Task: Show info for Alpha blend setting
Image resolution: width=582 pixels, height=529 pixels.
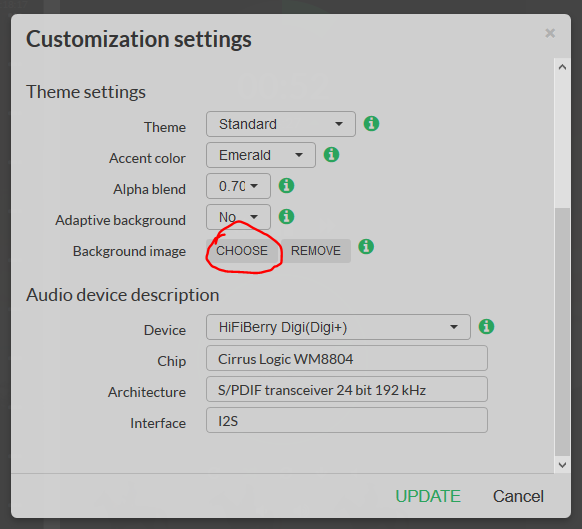Action: pyautogui.click(x=286, y=185)
